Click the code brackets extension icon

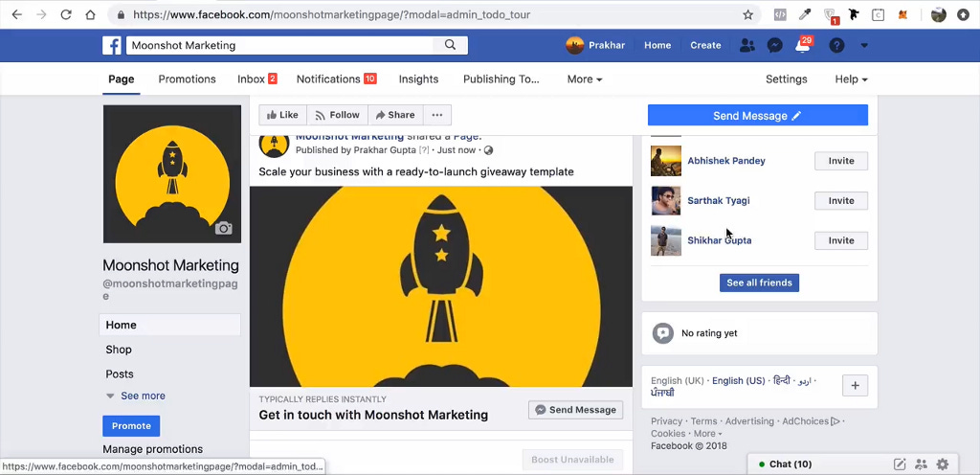780,14
